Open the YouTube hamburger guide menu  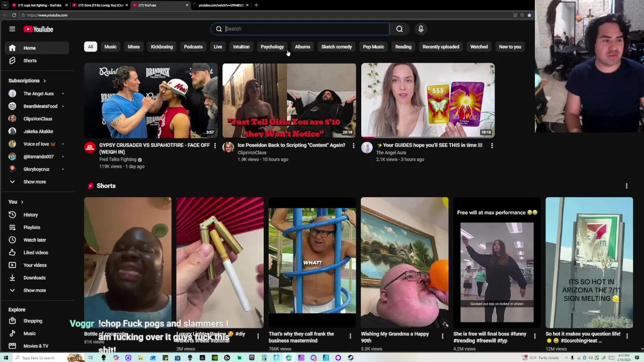pyautogui.click(x=12, y=29)
